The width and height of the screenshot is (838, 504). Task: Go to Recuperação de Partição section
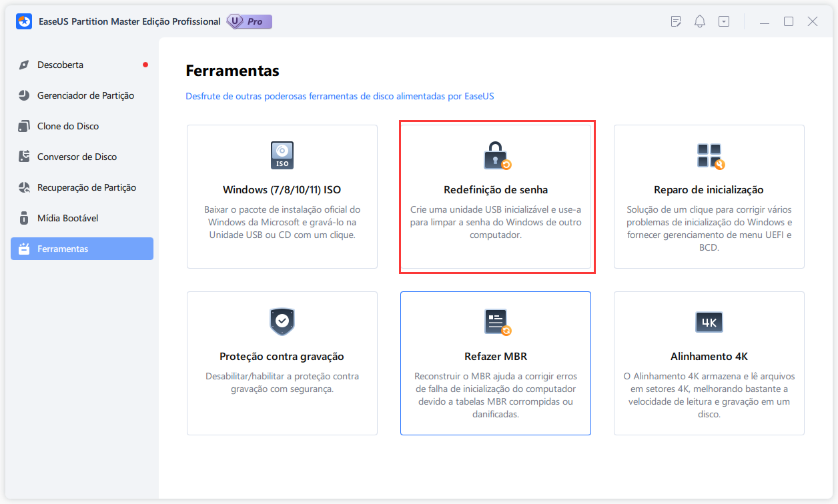coord(87,188)
